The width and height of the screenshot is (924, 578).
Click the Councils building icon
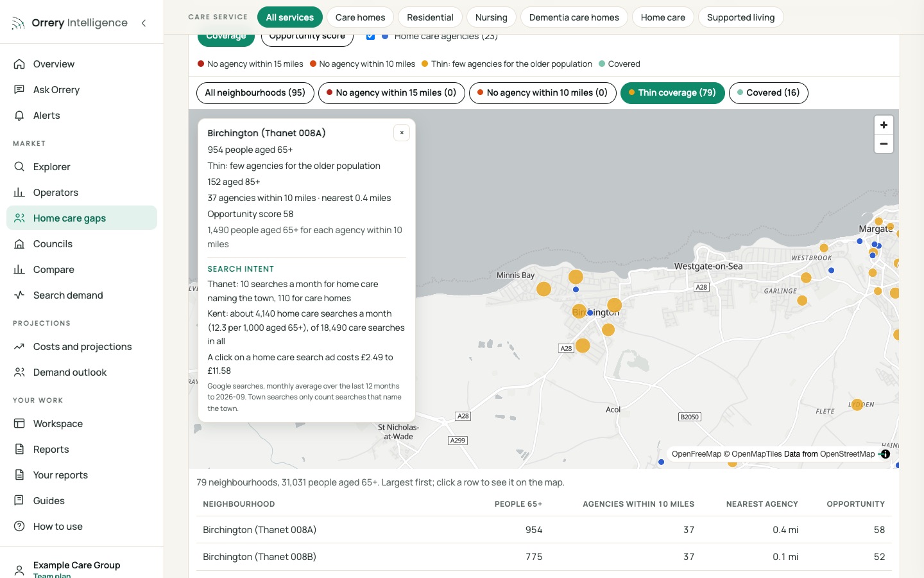coord(19,244)
